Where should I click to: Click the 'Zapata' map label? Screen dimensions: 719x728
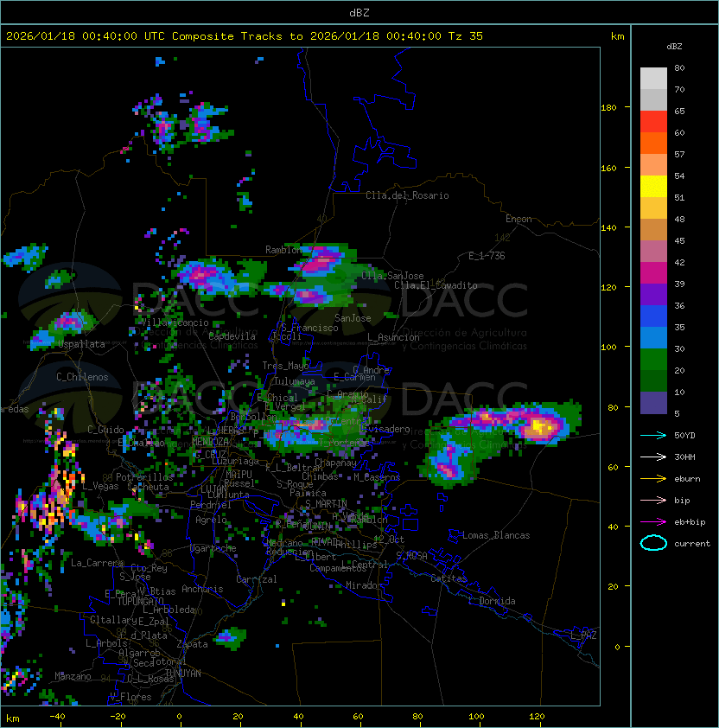pyautogui.click(x=192, y=644)
